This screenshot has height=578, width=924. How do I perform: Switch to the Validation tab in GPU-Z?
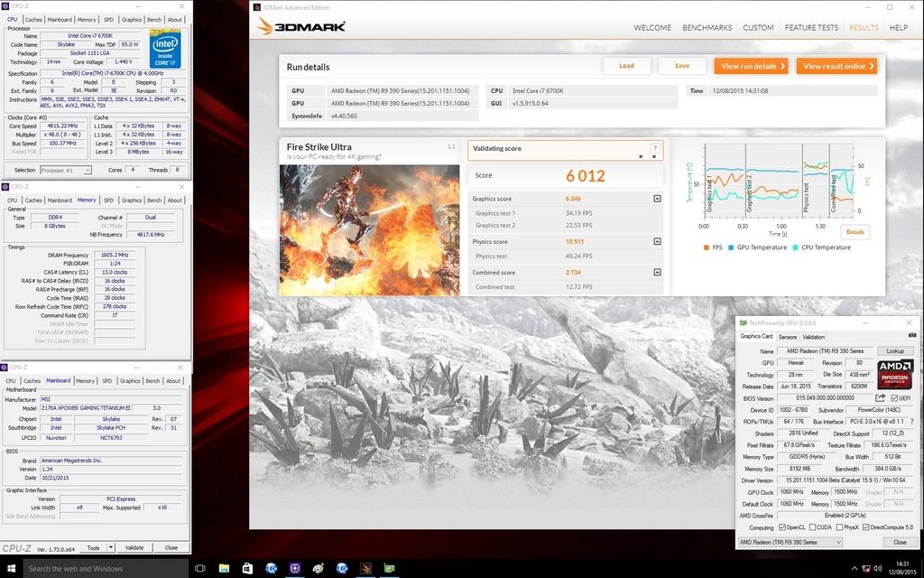pyautogui.click(x=813, y=337)
